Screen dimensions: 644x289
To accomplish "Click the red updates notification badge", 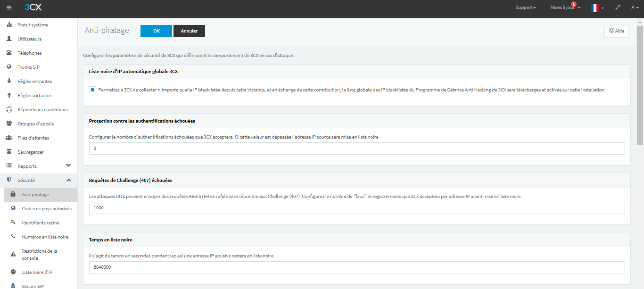I will [574, 4].
